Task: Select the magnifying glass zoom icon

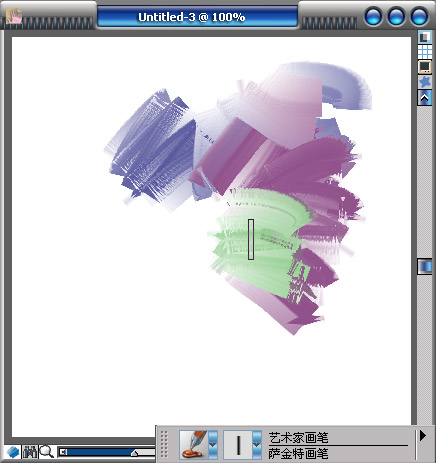Action: [x=46, y=452]
